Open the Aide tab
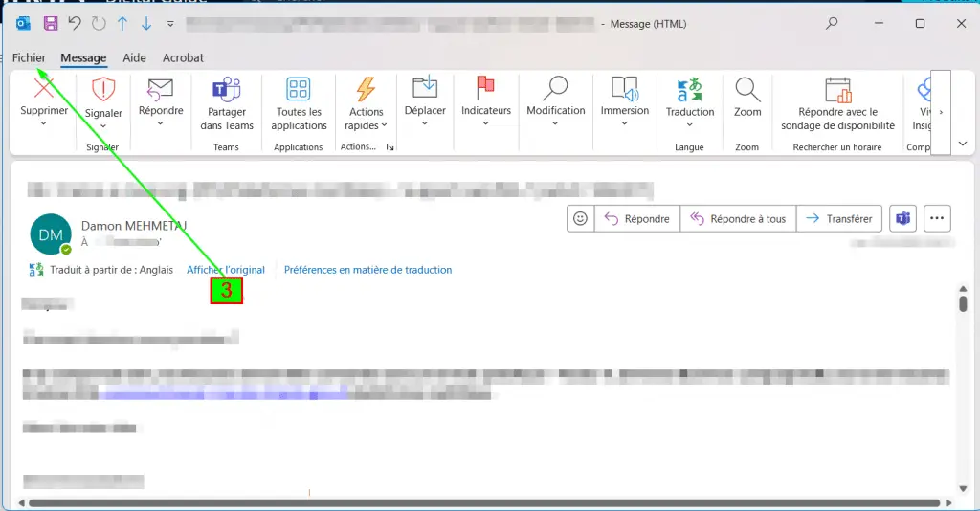This screenshot has width=980, height=511. point(134,57)
